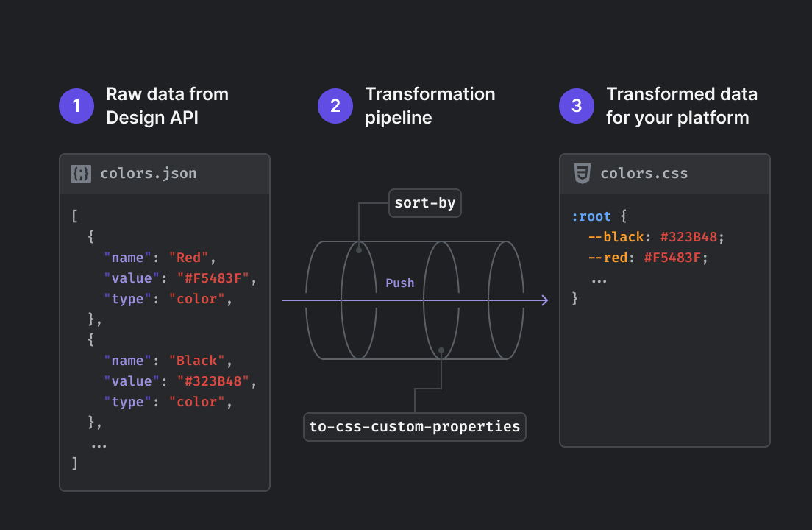Click the :root selector in colors.css
812x530 pixels.
pyautogui.click(x=592, y=216)
